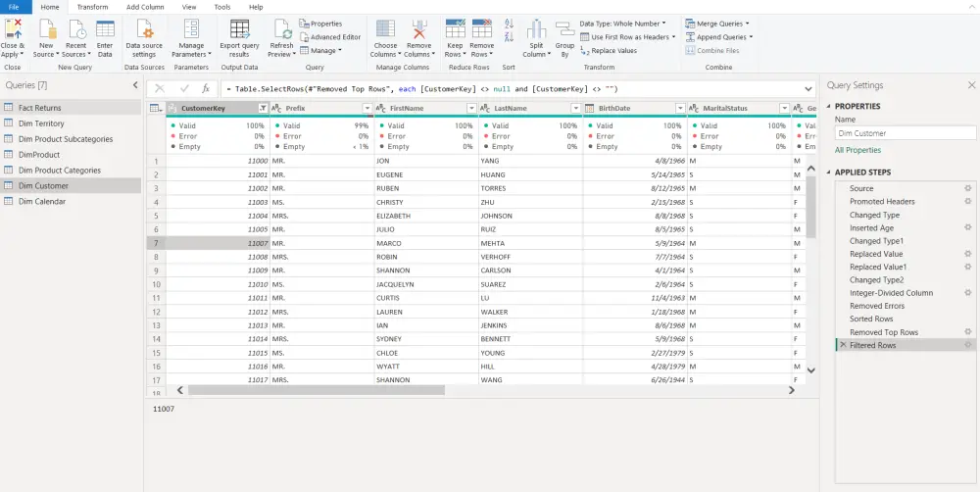Screen dimensions: 980x492
Task: Open BirthDate column filter dropdown
Action: (681, 109)
